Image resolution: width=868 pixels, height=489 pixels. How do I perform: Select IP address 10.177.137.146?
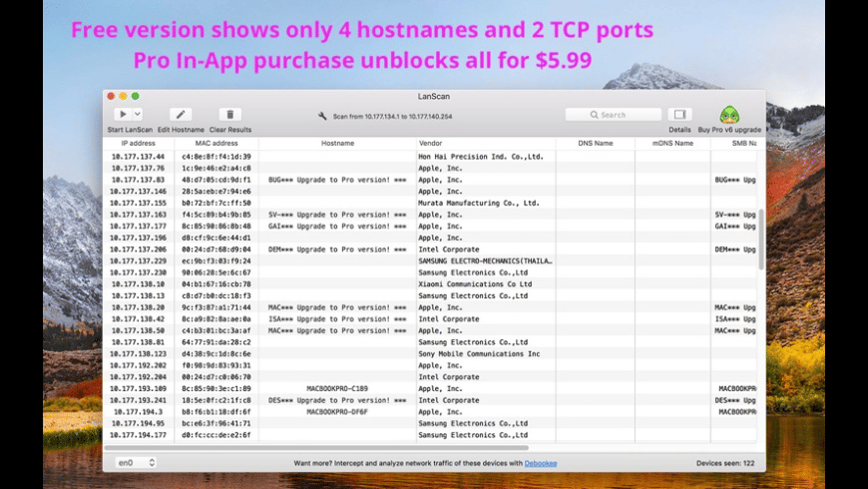click(138, 192)
